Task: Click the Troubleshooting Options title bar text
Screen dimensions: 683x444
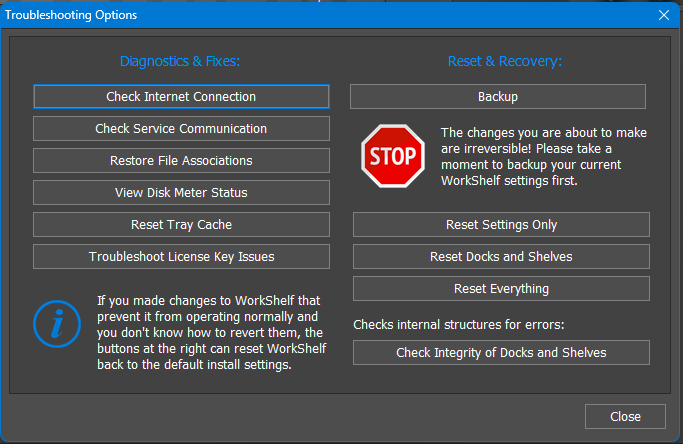Action: (73, 15)
